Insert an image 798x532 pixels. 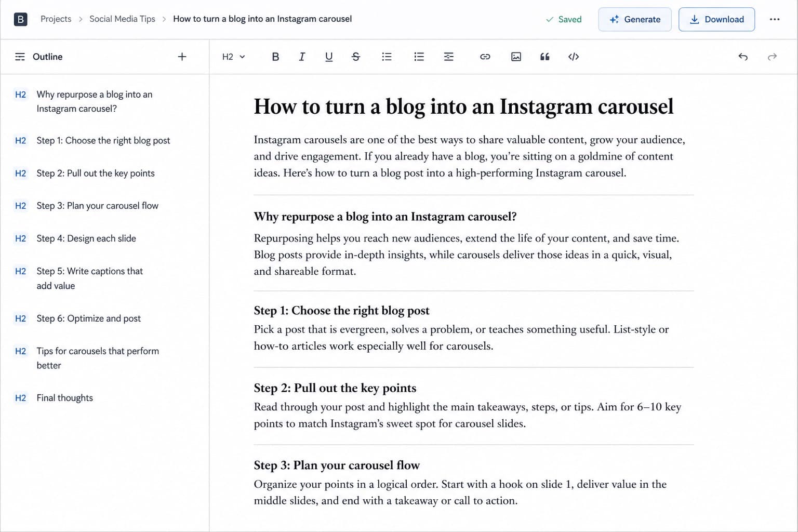tap(516, 57)
